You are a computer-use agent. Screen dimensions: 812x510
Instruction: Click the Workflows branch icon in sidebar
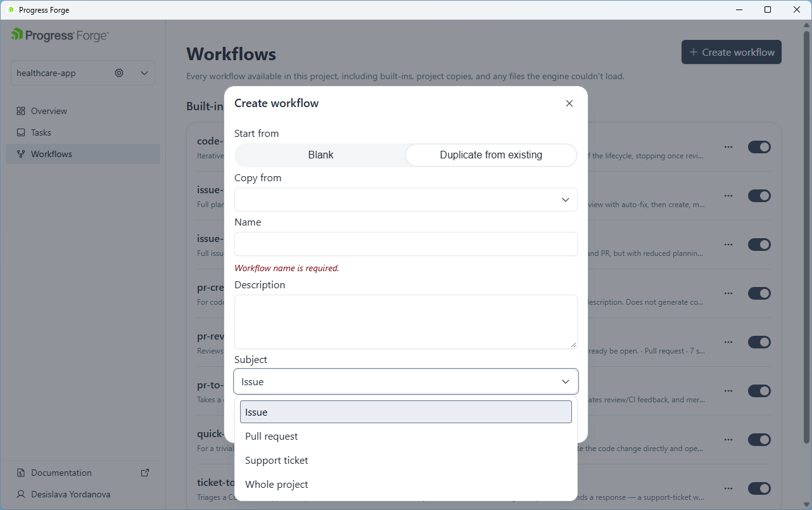tap(21, 154)
